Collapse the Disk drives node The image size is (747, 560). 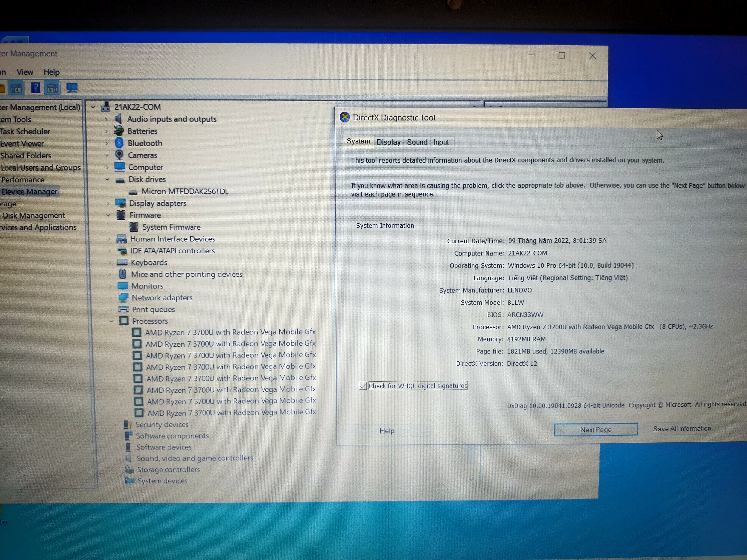[107, 179]
